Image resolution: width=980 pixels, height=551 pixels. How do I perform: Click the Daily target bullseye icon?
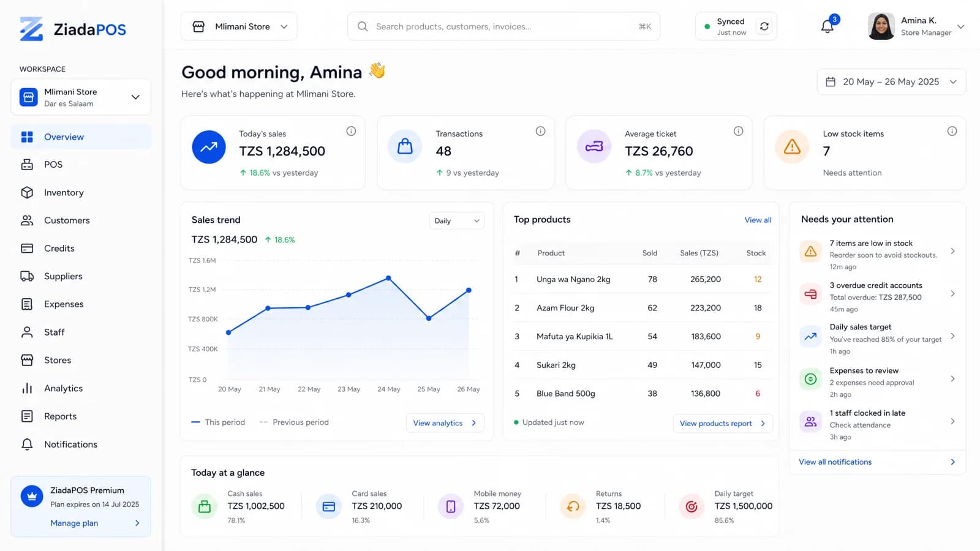[x=692, y=506]
